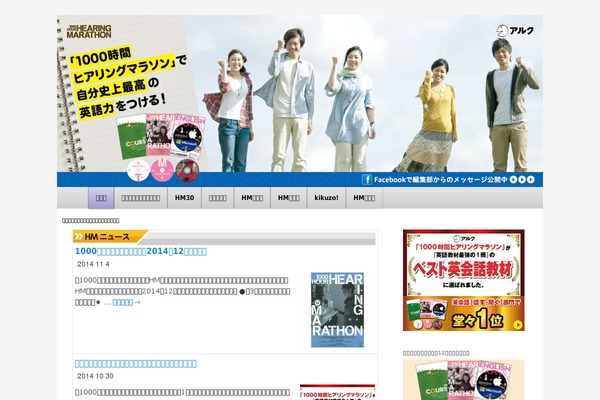Click the ベスト英会話教材 award banner
This screenshot has height=400, width=600.
click(463, 280)
